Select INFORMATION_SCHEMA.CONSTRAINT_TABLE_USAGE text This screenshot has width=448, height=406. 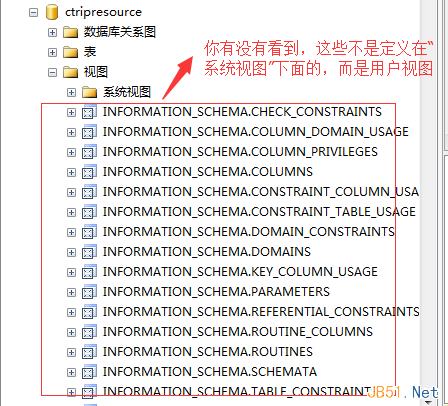[259, 212]
